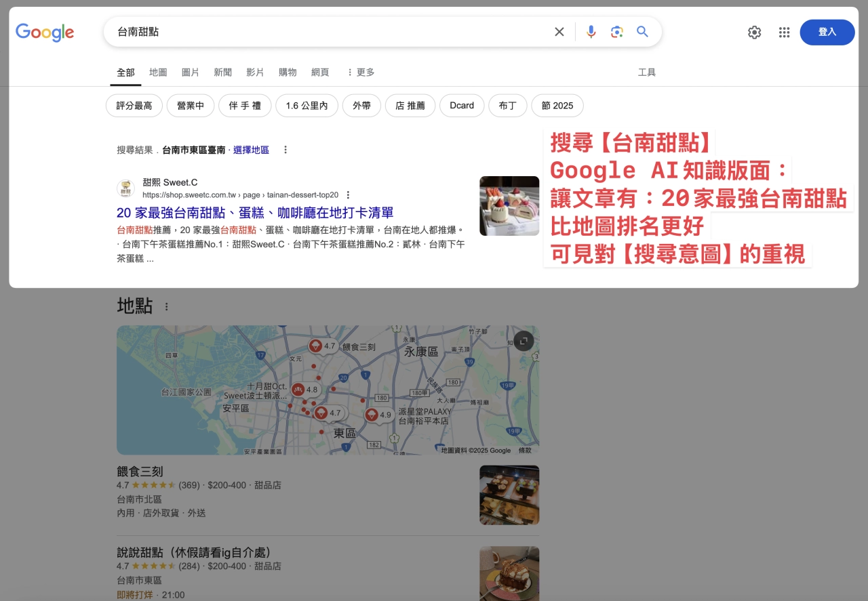The width and height of the screenshot is (868, 601).
Task: Open the 條款 link on the map
Action: [526, 450]
